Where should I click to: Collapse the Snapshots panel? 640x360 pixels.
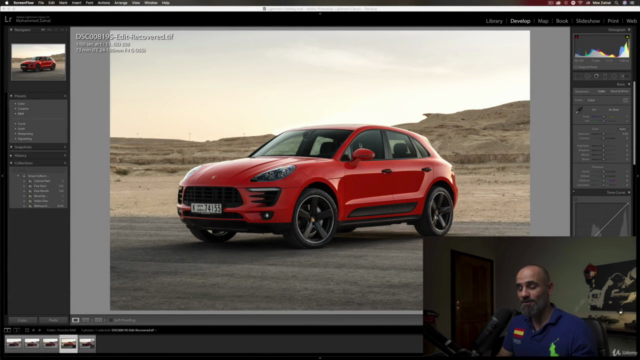(x=11, y=147)
